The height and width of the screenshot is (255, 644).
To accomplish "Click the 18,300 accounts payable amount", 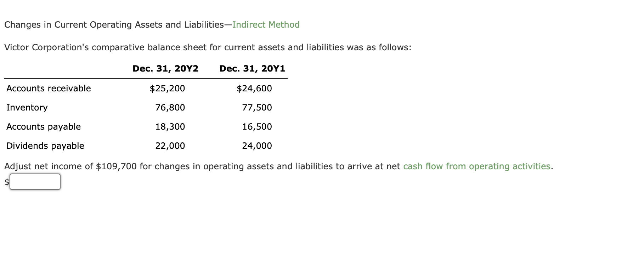I will pyautogui.click(x=170, y=126).
